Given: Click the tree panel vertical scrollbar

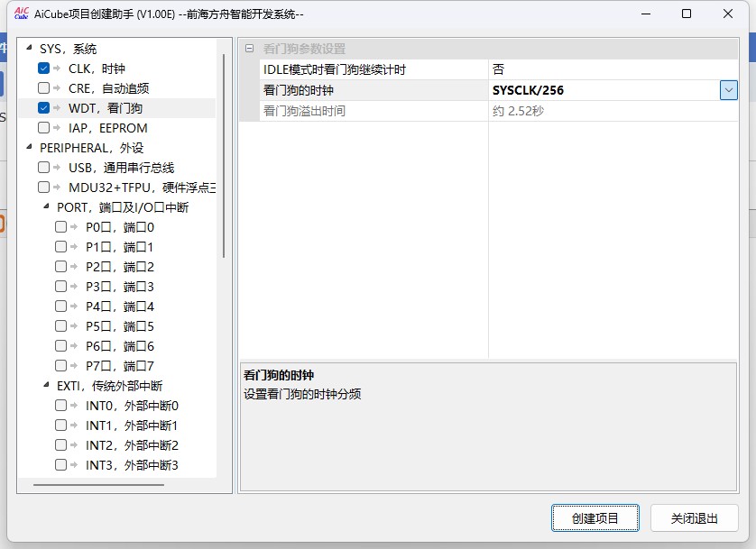Looking at the screenshot, I should (x=224, y=156).
